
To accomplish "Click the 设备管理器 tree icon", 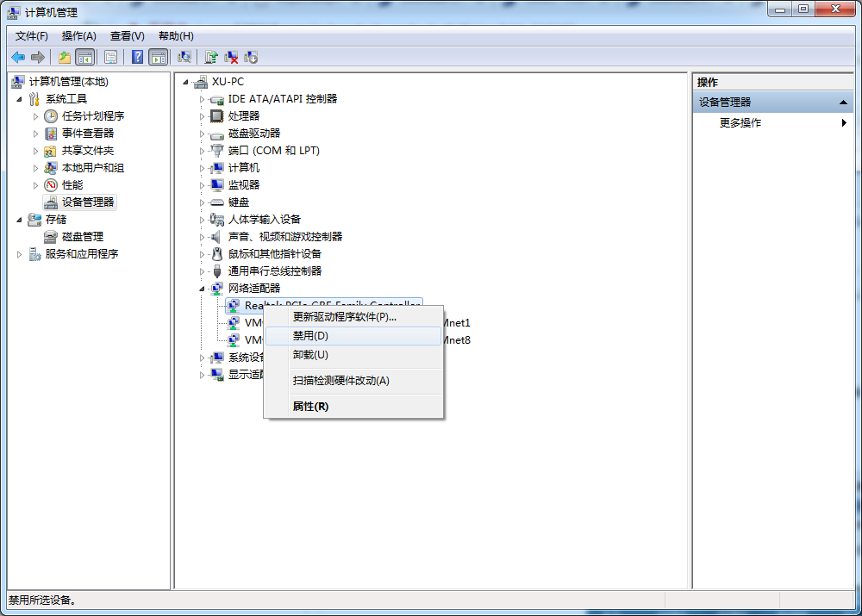I will click(x=51, y=202).
